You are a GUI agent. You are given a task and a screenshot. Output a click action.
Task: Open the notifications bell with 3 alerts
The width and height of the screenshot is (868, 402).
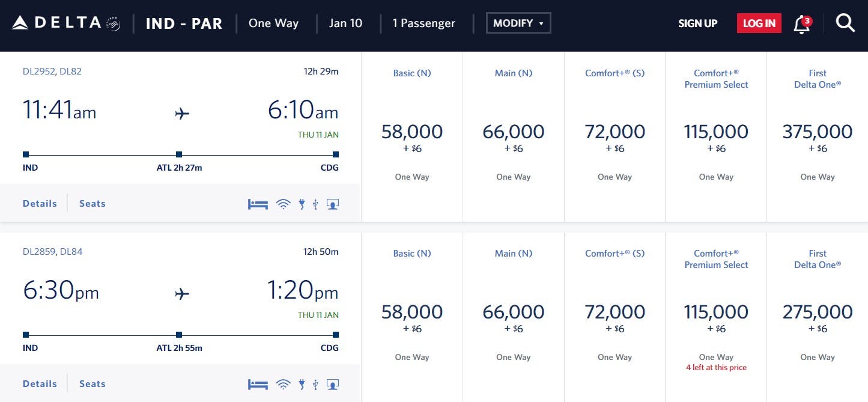(x=802, y=24)
